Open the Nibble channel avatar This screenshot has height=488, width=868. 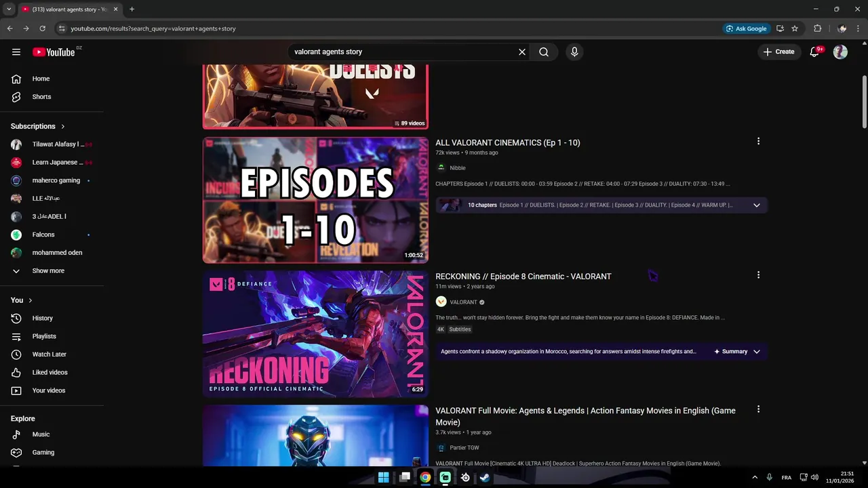pos(441,167)
